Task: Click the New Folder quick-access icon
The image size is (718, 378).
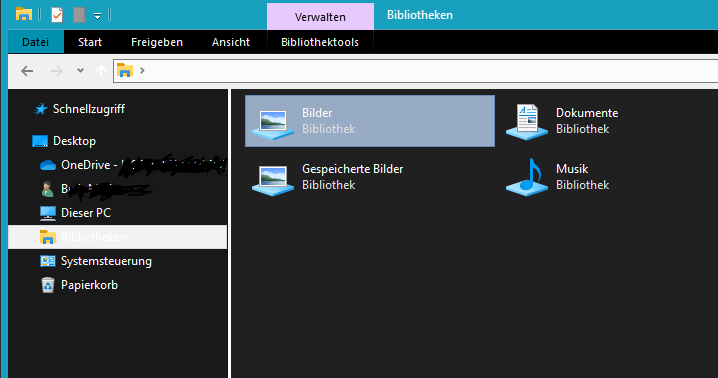Action: [79, 15]
